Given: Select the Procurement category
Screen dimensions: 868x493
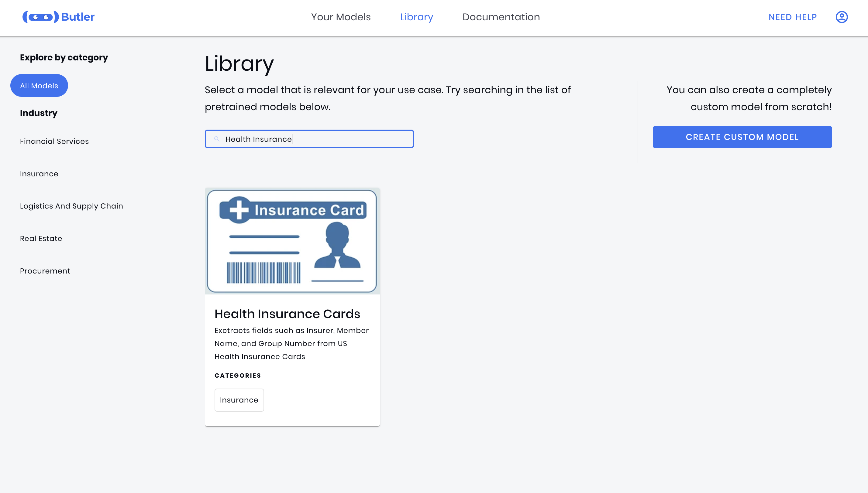Looking at the screenshot, I should (45, 271).
